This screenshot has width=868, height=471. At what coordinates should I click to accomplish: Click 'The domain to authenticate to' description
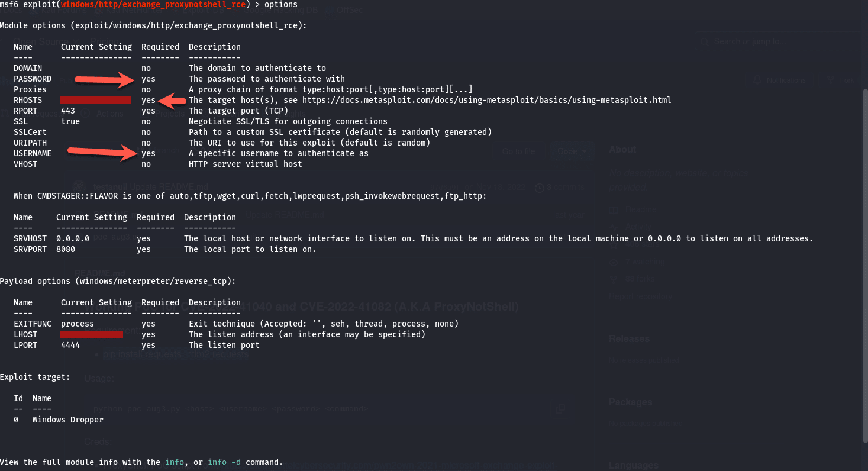[257, 69]
